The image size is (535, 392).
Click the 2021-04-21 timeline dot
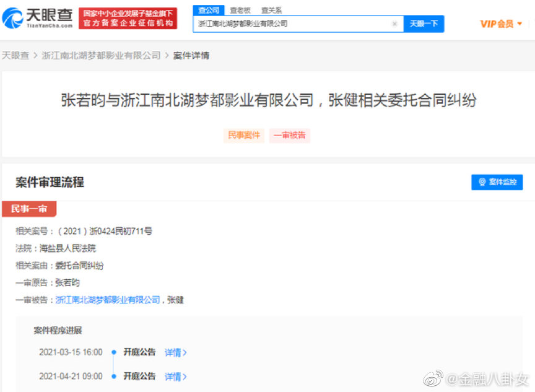[x=114, y=377]
